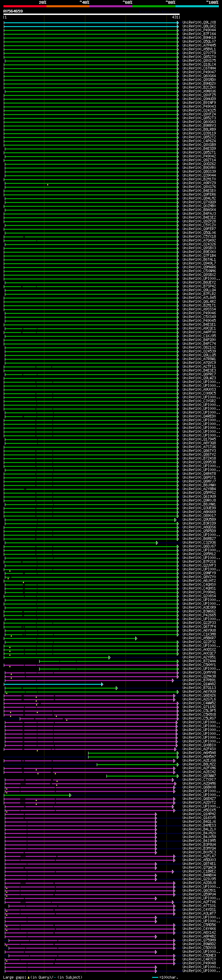Select the UniRef100_A2F4S0 label
Viewport: 222px width, 980px height.
199,749
